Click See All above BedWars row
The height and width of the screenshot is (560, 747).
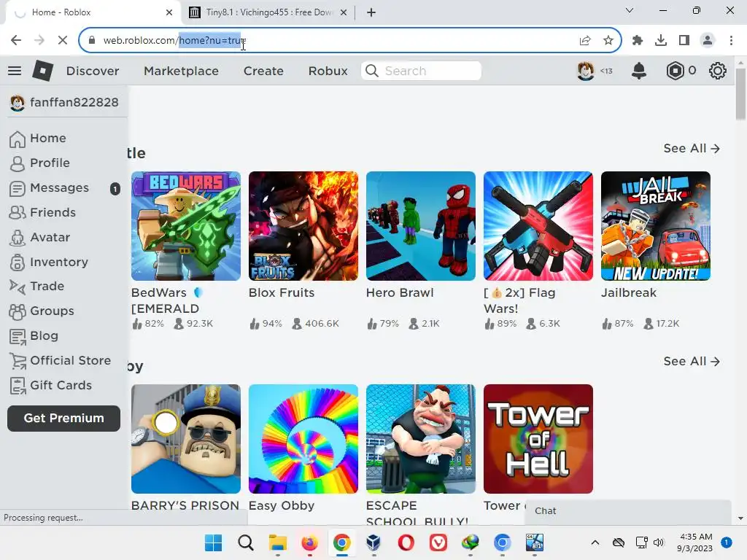(692, 149)
